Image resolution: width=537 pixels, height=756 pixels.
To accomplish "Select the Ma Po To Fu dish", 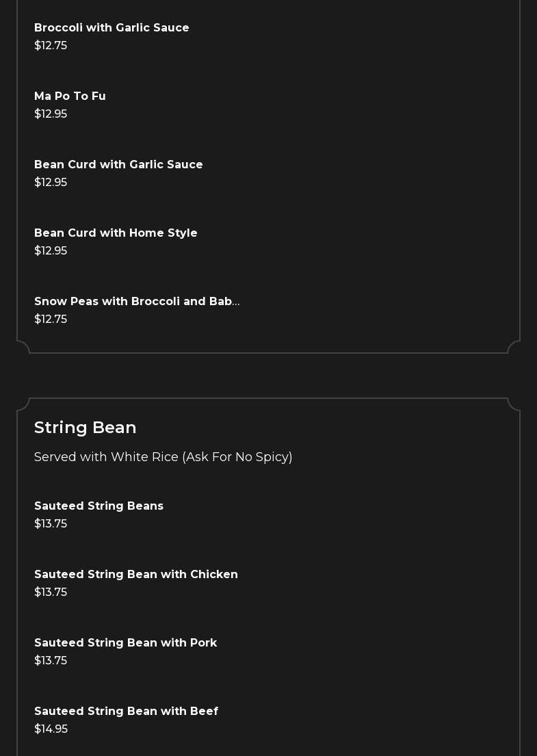I will [x=70, y=96].
